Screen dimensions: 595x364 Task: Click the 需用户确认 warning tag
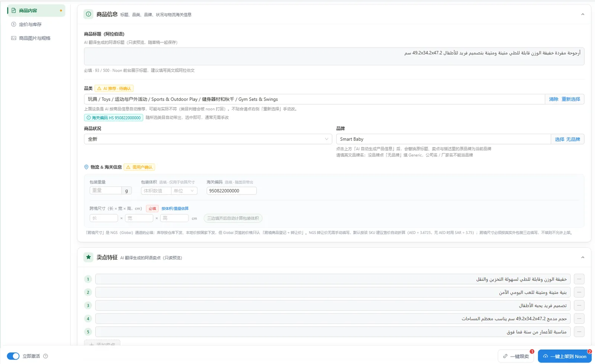coord(139,167)
